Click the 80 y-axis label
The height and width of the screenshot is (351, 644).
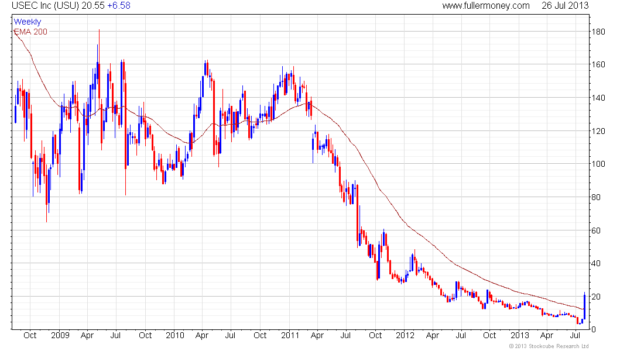coord(596,197)
